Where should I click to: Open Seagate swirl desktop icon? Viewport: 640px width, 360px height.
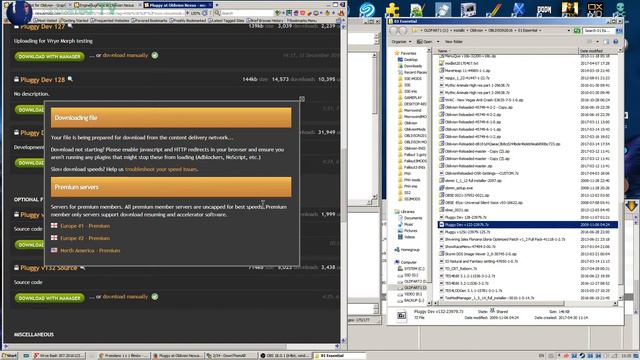pos(367,9)
